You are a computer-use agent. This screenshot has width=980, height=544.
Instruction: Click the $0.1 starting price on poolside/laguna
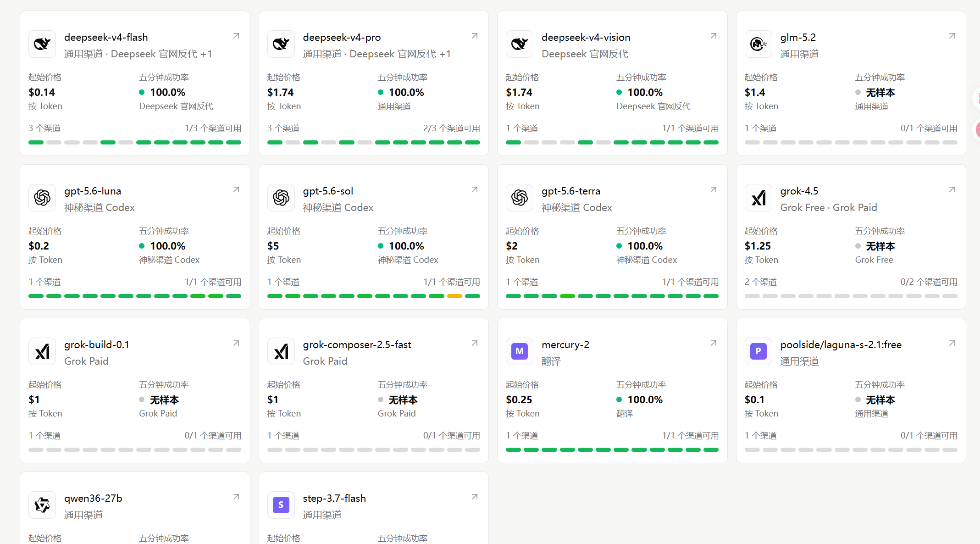coord(755,400)
